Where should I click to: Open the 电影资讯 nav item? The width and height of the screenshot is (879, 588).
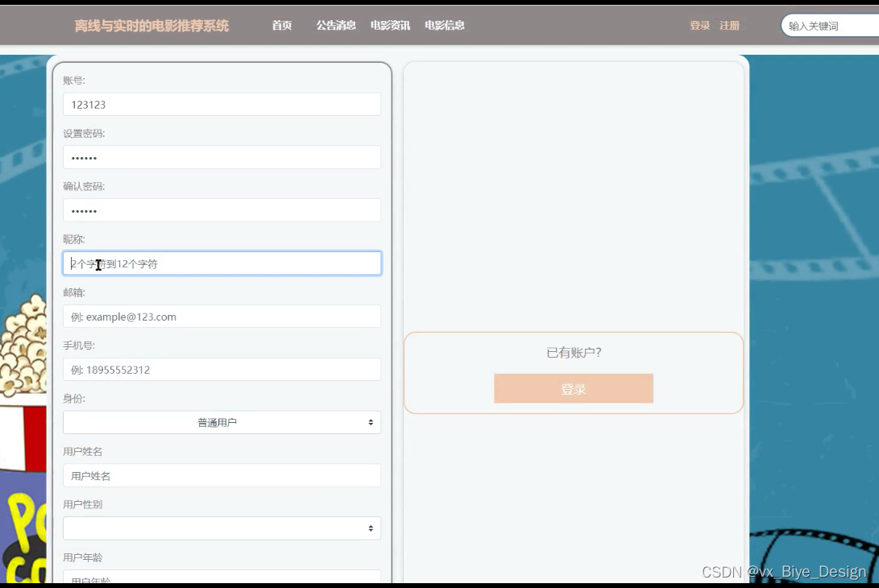point(390,25)
